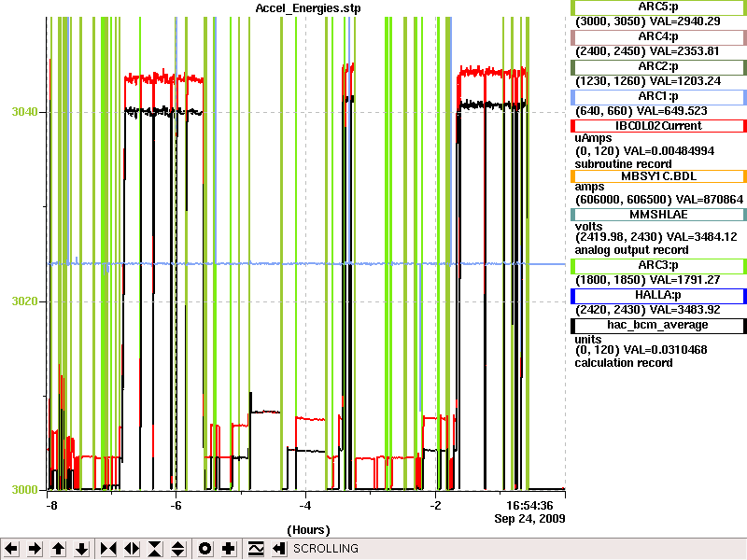Image resolution: width=747 pixels, height=560 pixels.
Task: Click the -6 hours x-axis label
Action: pyautogui.click(x=176, y=505)
